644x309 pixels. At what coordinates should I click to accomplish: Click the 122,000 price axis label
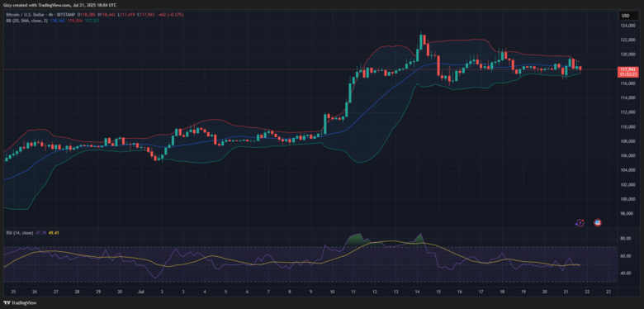pyautogui.click(x=628, y=40)
